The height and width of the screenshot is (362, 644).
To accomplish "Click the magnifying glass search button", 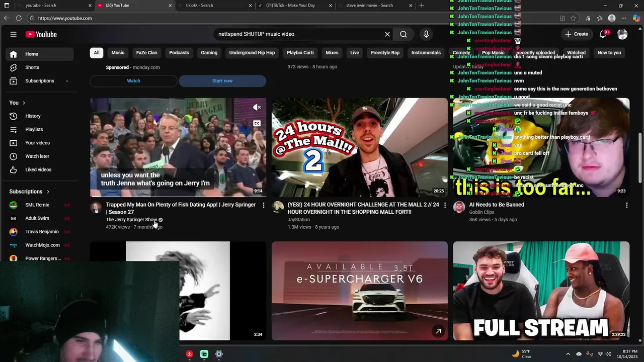I will (404, 34).
